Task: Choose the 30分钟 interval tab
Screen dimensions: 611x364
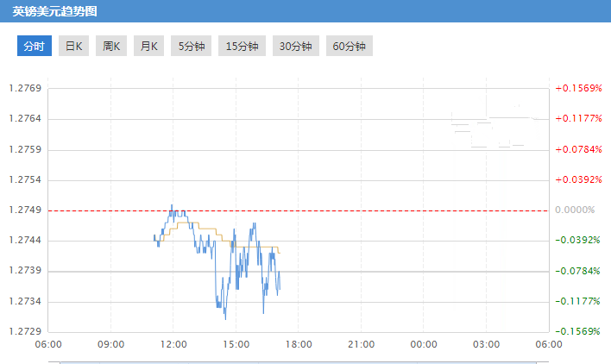Action: click(295, 47)
